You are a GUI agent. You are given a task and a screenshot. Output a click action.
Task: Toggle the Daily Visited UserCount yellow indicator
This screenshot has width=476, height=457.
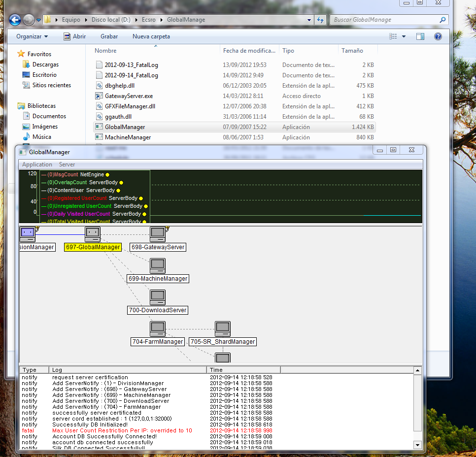pyautogui.click(x=144, y=214)
